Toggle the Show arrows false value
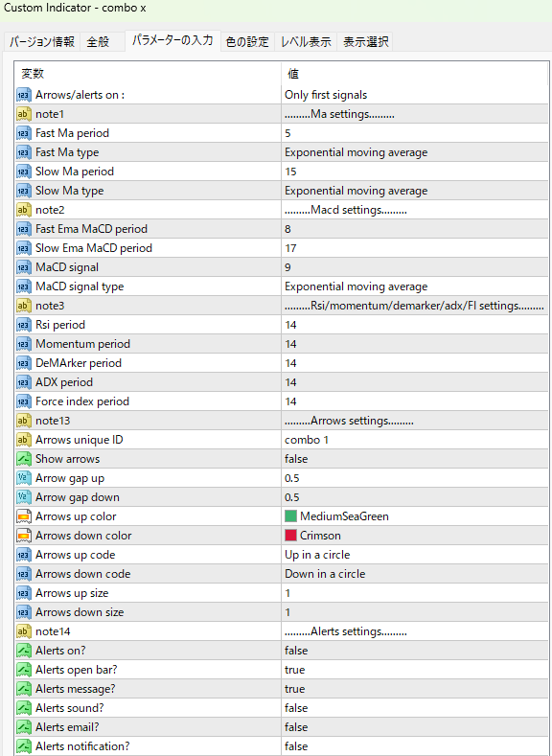Image resolution: width=552 pixels, height=756 pixels. (x=415, y=459)
